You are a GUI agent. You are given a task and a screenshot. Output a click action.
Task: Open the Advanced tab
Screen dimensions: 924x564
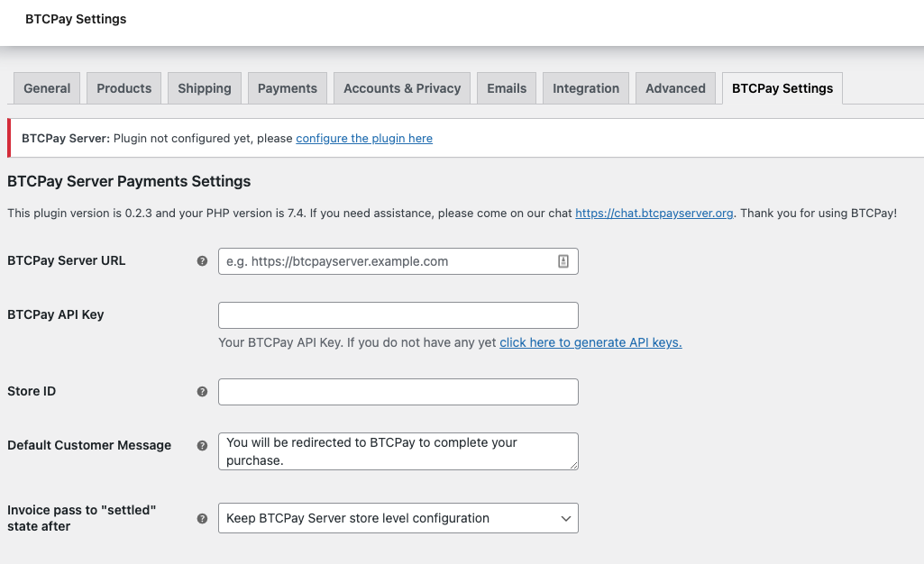pyautogui.click(x=675, y=88)
